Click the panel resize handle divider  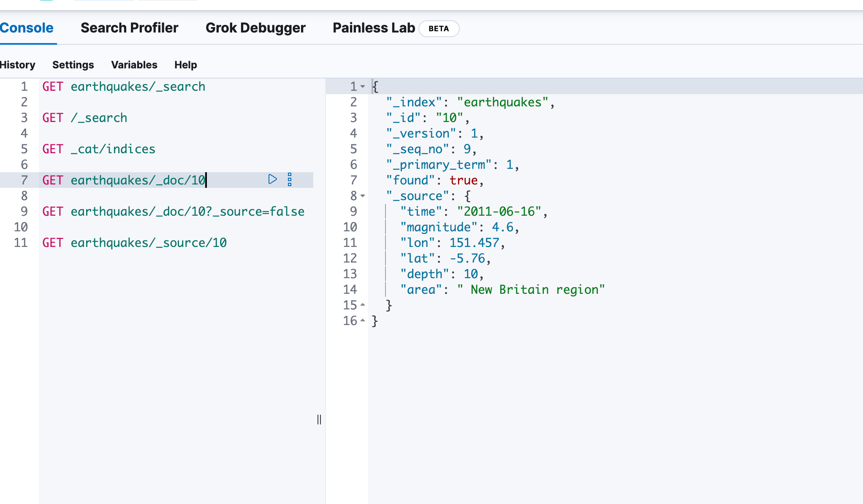coord(319,420)
